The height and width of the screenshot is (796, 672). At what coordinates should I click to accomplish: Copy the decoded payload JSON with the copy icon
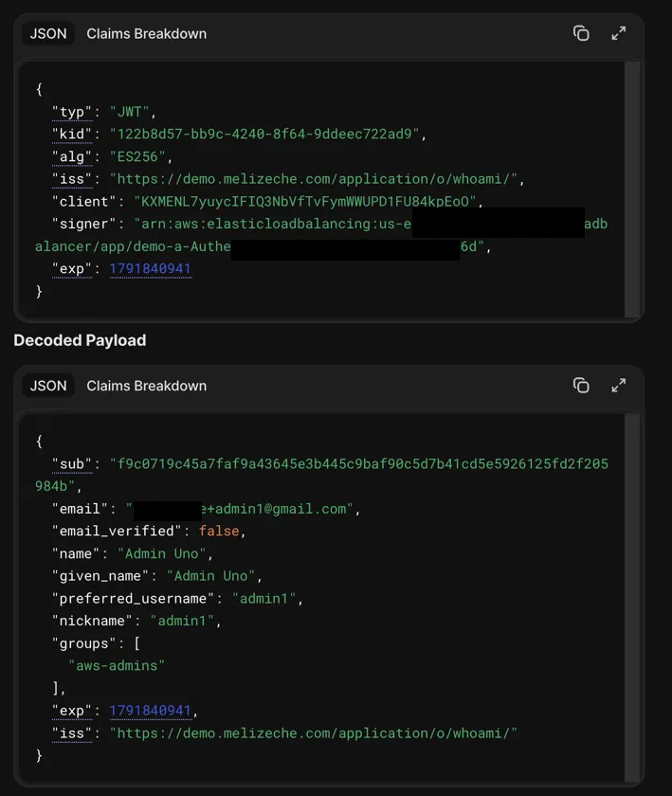coord(581,386)
